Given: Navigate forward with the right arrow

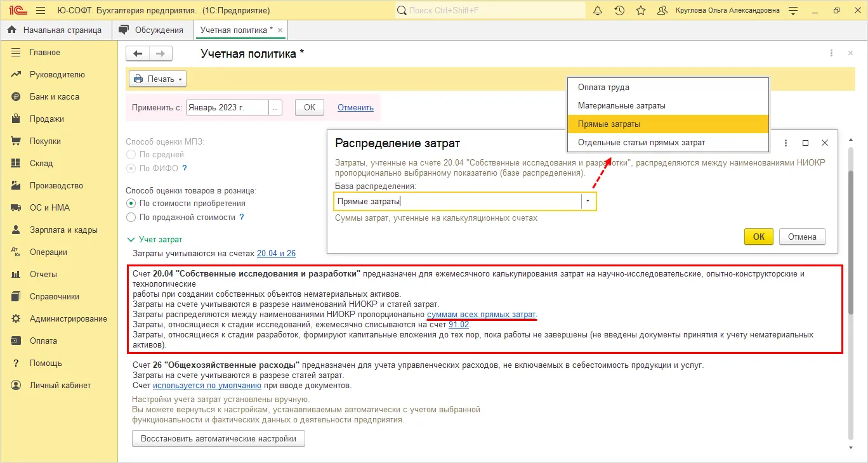Looking at the screenshot, I should pos(161,54).
